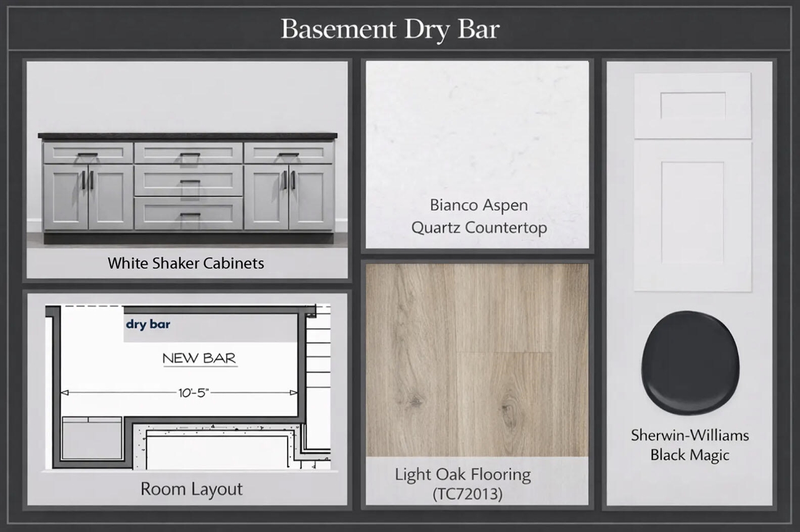800x532 pixels.
Task: Open the Bianco Aspen quartz sample
Action: (x=477, y=125)
